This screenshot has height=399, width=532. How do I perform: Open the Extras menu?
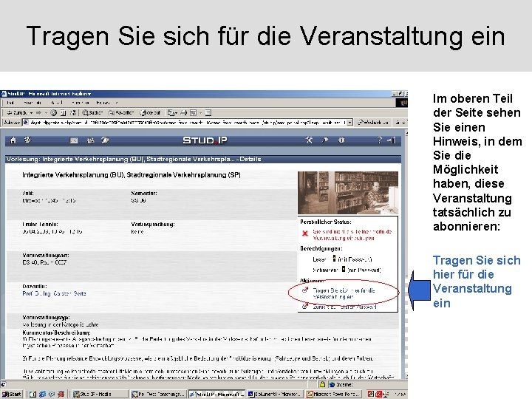point(103,103)
